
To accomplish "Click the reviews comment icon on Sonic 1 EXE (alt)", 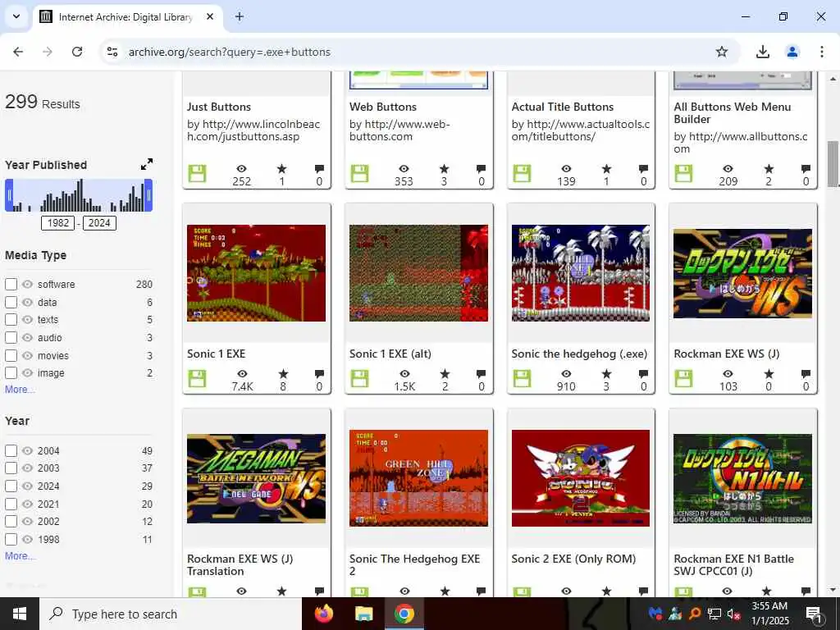I will tap(481, 373).
